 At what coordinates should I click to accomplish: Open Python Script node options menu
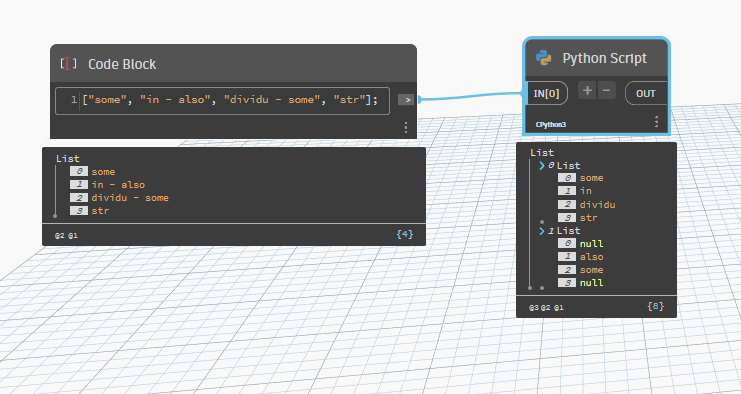(x=656, y=121)
